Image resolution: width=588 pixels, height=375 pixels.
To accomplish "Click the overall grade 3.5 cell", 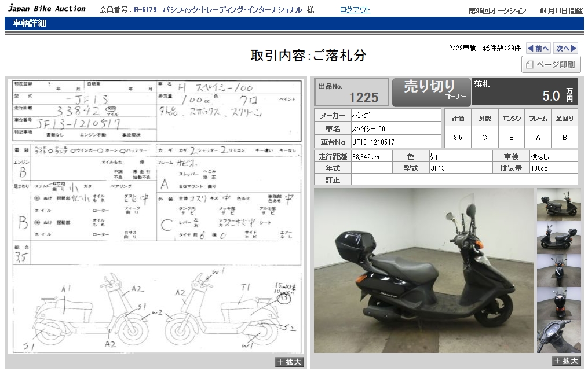I will click(458, 138).
